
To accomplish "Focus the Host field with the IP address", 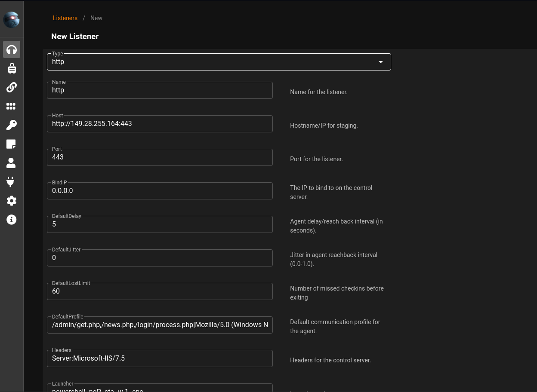I will [x=160, y=124].
